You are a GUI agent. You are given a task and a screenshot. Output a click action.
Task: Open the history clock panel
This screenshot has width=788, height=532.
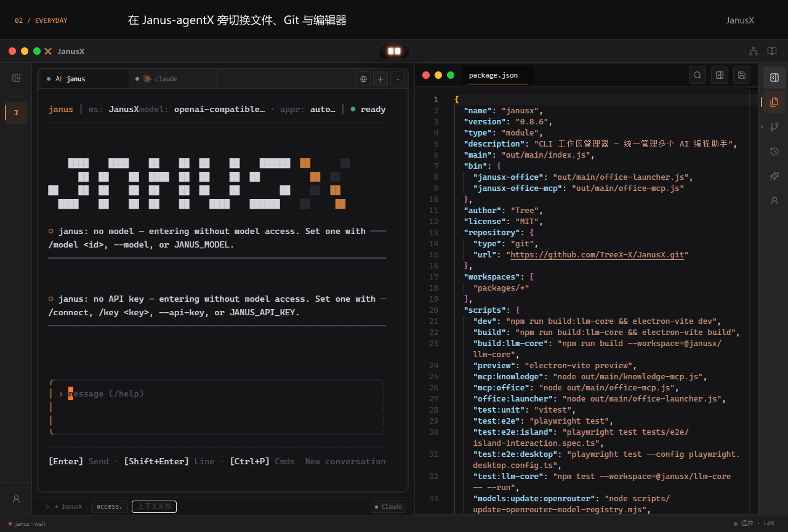(x=774, y=151)
